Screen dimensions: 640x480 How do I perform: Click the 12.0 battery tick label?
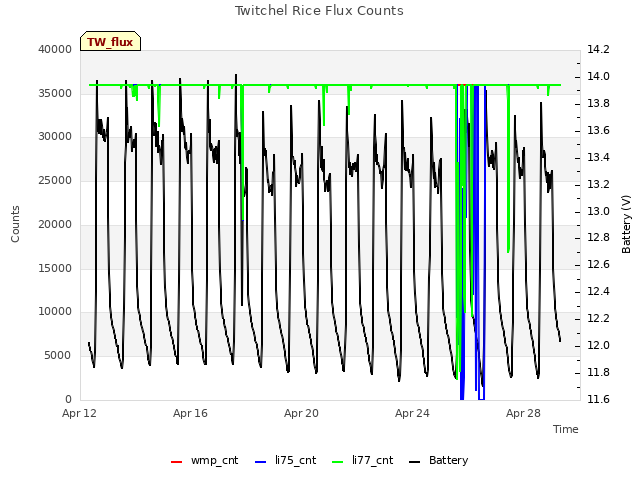click(x=598, y=345)
